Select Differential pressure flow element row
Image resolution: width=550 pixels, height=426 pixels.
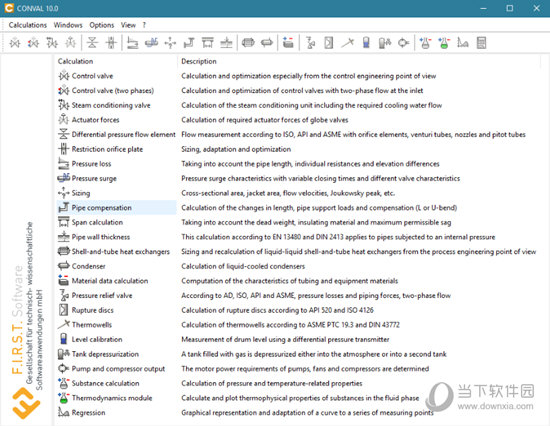pyautogui.click(x=116, y=134)
